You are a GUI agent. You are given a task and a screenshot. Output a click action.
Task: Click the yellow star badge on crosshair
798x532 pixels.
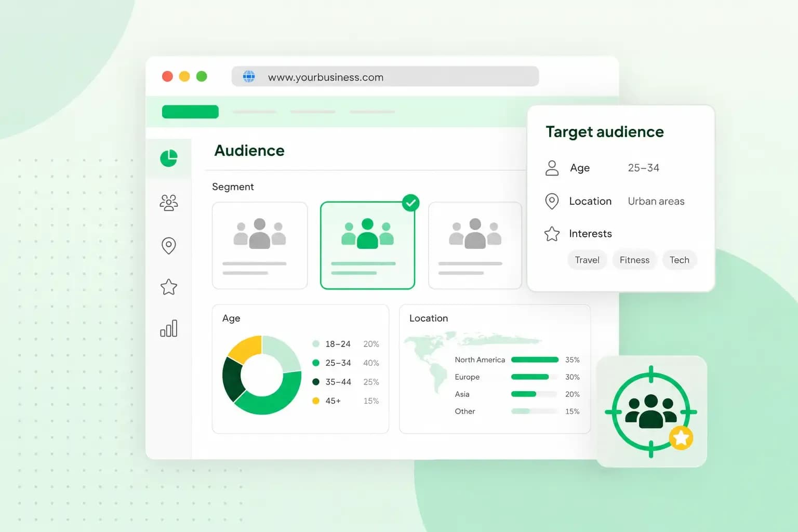[x=681, y=438]
